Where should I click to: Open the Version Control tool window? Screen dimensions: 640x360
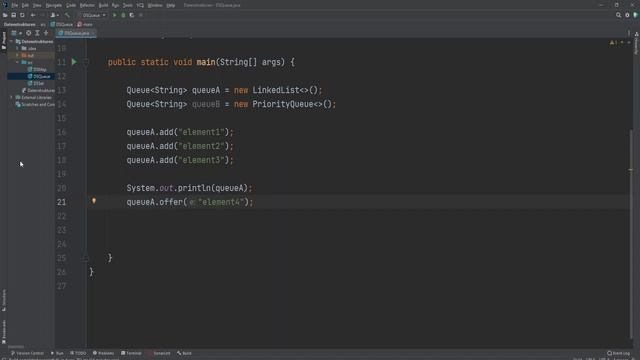point(27,353)
